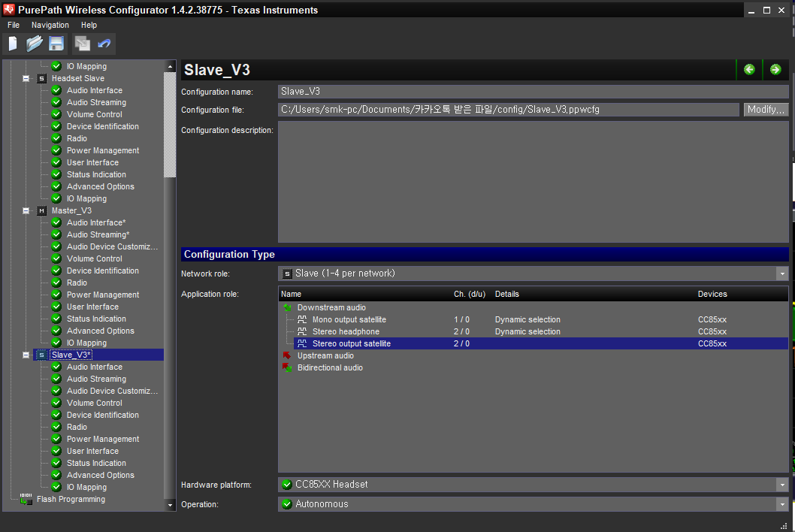Click tree scrollbar down arrow
Viewport: 795px width, 532px height.
point(170,505)
